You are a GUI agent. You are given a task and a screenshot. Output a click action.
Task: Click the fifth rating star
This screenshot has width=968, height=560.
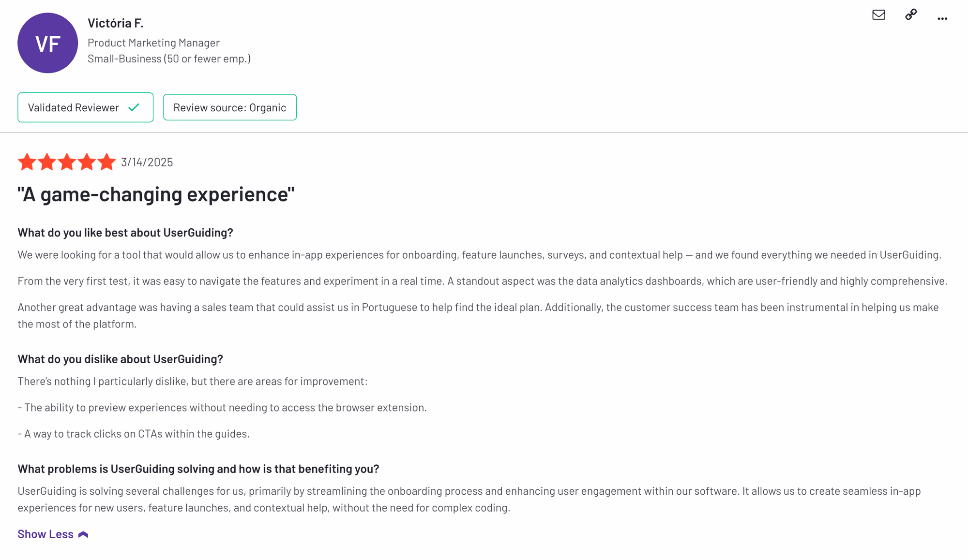click(106, 162)
